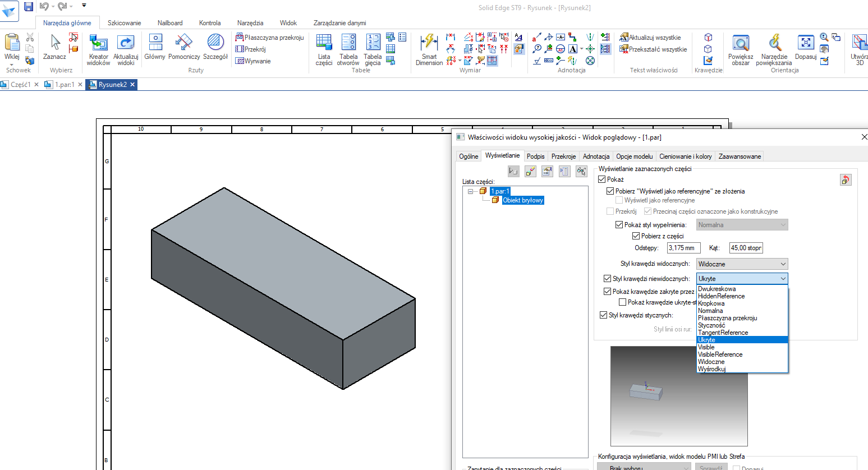868x470 pixels.
Task: Click the Narzędzie powiększania icon
Action: click(774, 43)
